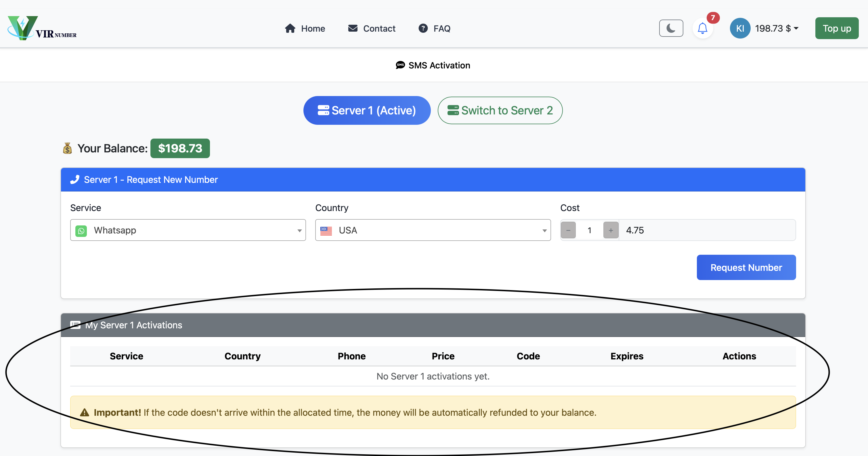Click the FAQ question mark icon

pos(423,28)
